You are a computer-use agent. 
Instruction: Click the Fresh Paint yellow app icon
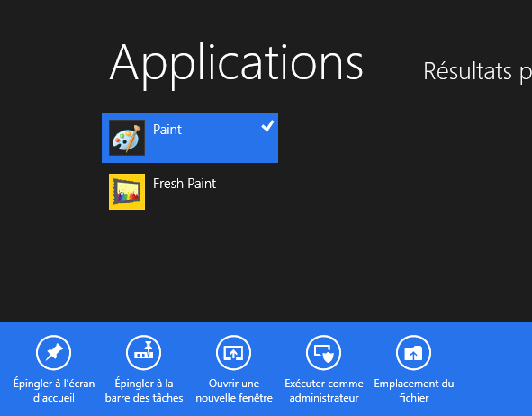click(x=127, y=192)
